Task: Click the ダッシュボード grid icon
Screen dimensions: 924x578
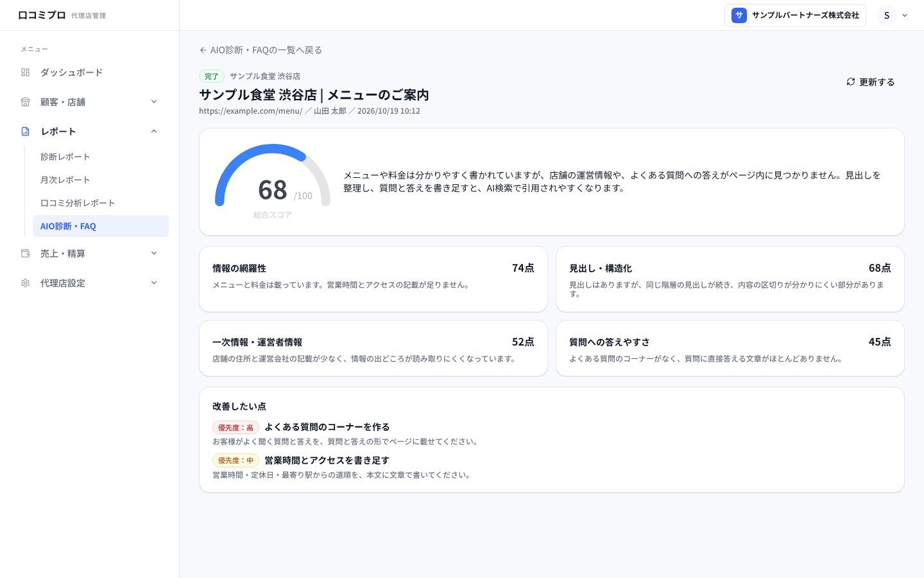Action: pos(26,73)
